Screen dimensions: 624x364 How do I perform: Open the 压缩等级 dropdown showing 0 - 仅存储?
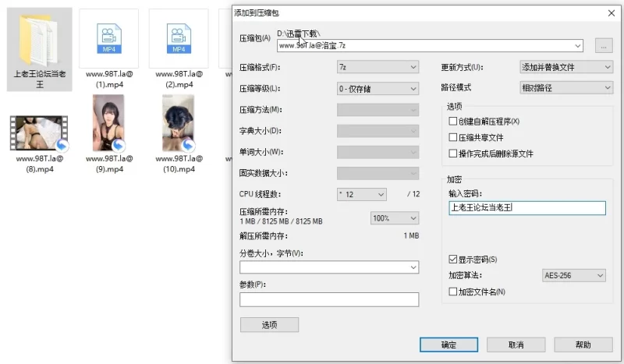(x=378, y=89)
